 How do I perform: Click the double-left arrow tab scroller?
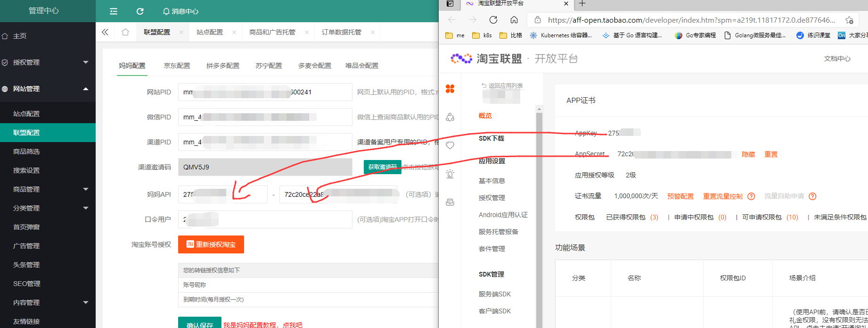click(105, 32)
